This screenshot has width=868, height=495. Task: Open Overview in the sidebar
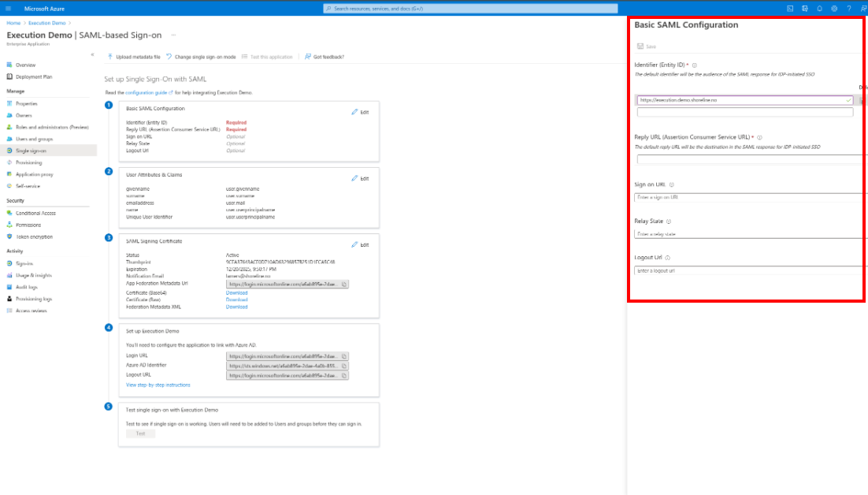click(25, 65)
